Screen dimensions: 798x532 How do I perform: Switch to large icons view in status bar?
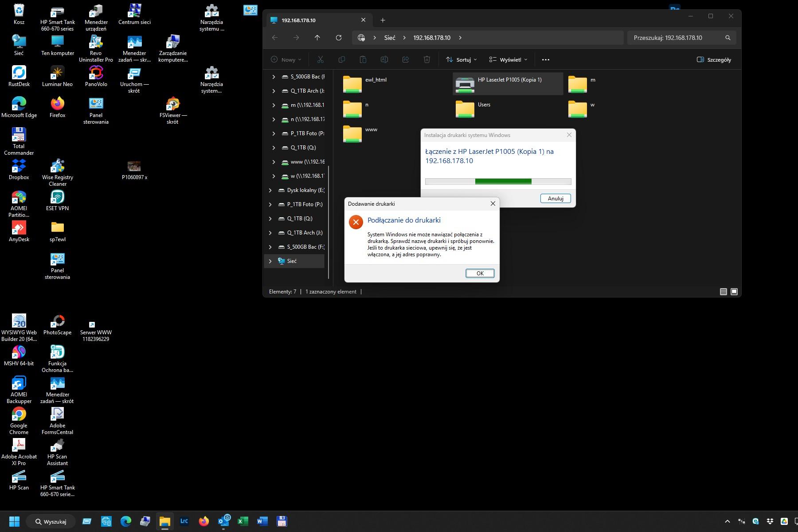pos(734,292)
